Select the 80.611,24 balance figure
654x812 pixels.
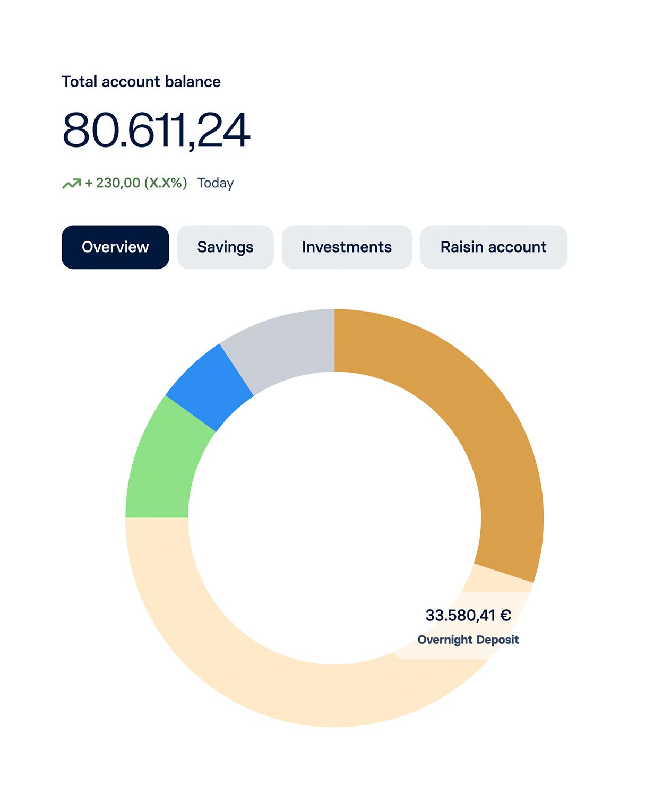[x=156, y=131]
